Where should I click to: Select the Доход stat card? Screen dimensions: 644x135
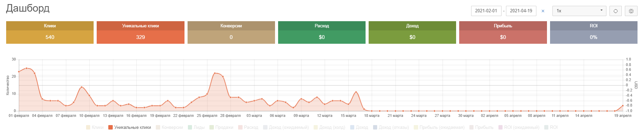[412, 32]
